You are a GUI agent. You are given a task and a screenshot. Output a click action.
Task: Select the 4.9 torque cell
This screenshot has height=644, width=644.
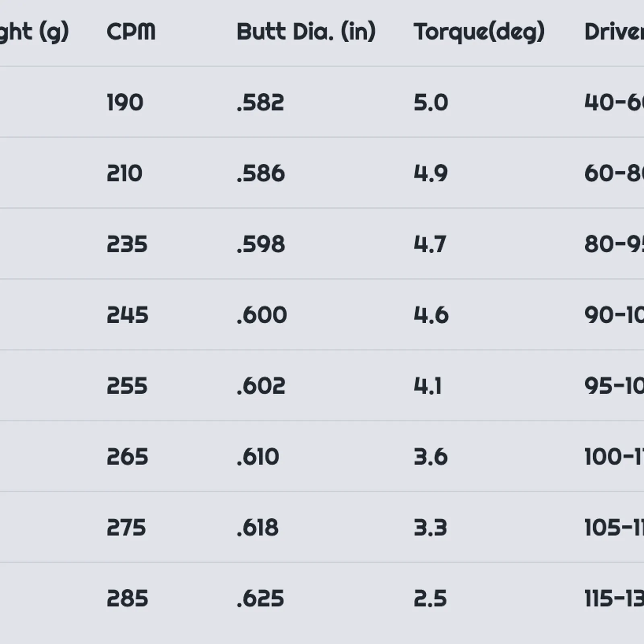[x=431, y=173]
